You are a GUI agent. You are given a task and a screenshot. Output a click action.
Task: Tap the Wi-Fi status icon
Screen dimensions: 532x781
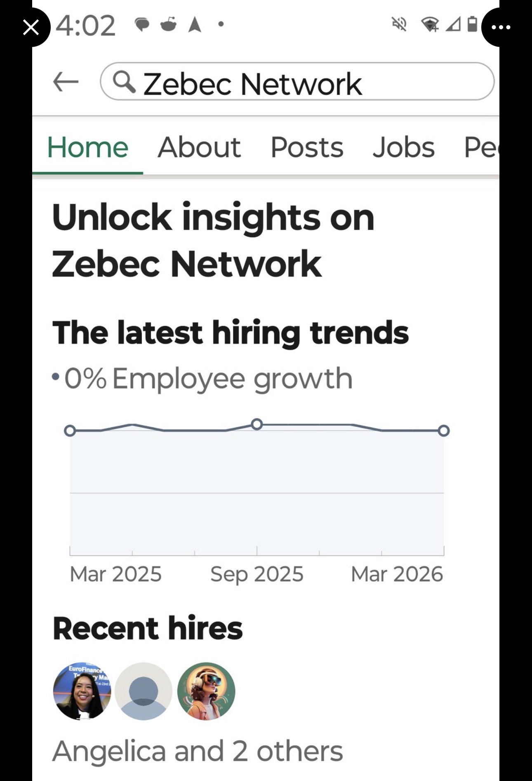pyautogui.click(x=430, y=24)
